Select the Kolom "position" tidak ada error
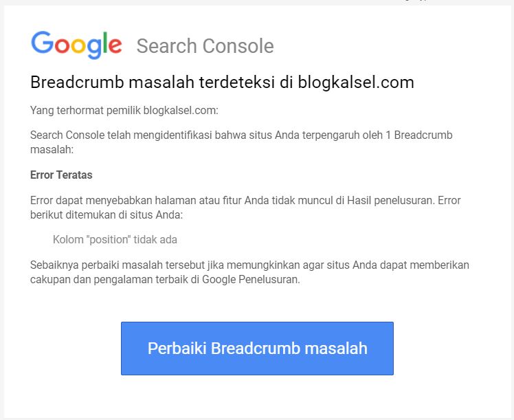 115,240
